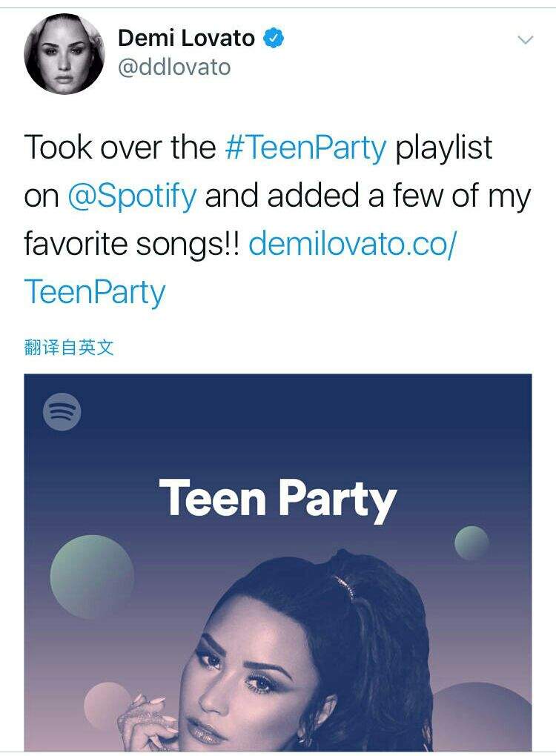Open the #TeenParty hashtag
The width and height of the screenshot is (556, 756).
click(305, 147)
